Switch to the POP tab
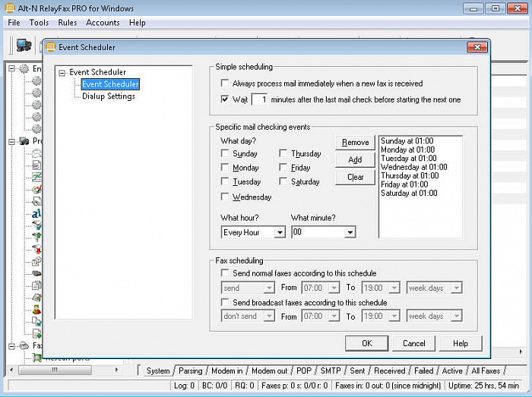The height and width of the screenshot is (397, 532). 304,371
